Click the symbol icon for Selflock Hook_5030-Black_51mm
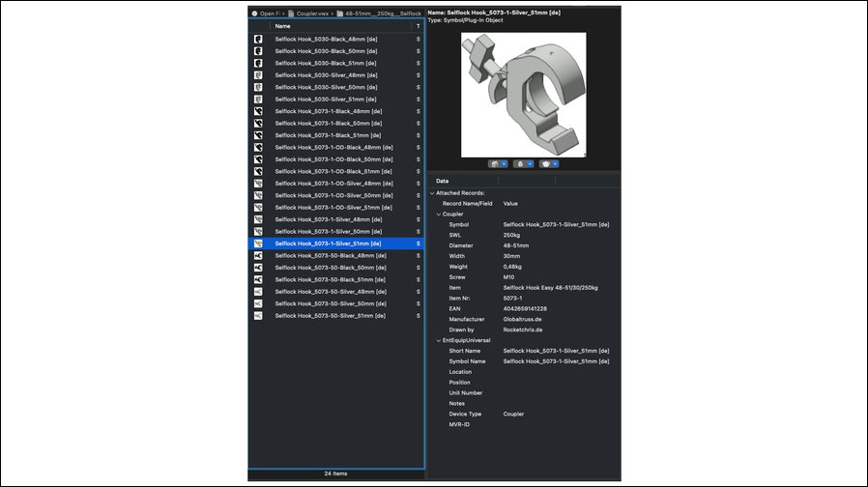868x487 pixels. click(x=258, y=63)
